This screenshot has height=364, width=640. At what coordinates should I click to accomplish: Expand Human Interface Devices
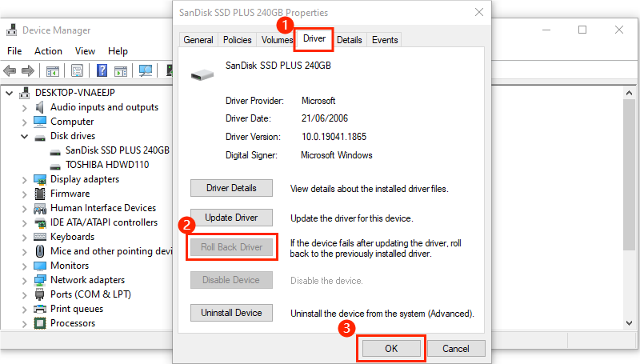coord(25,209)
